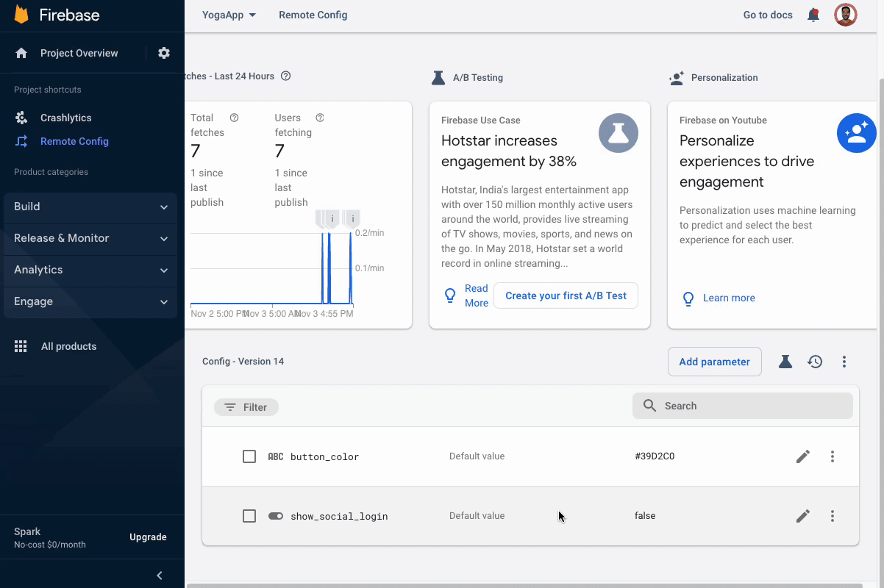Viewport: 884px width, 588px height.
Task: Open project settings gear icon
Action: 164,53
